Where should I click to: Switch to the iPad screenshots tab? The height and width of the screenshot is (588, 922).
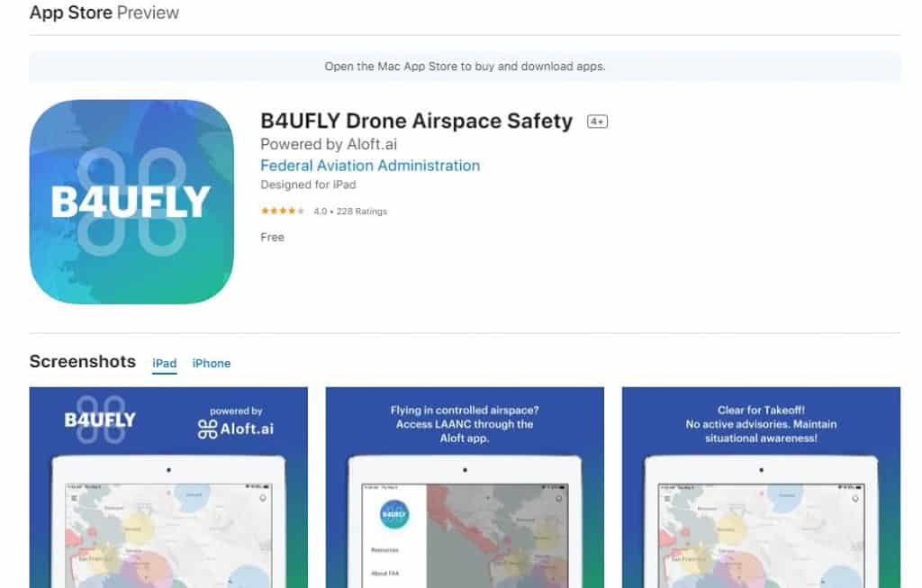pos(165,364)
